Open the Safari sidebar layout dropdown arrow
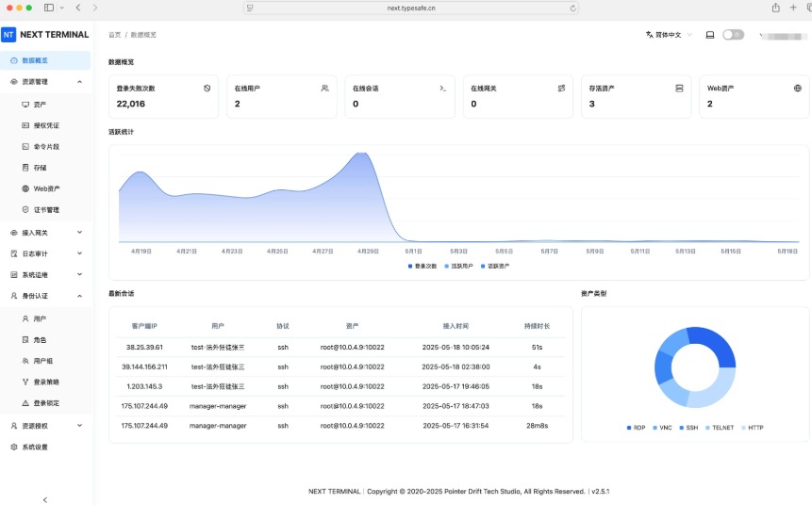The width and height of the screenshot is (812, 505). 62,8
